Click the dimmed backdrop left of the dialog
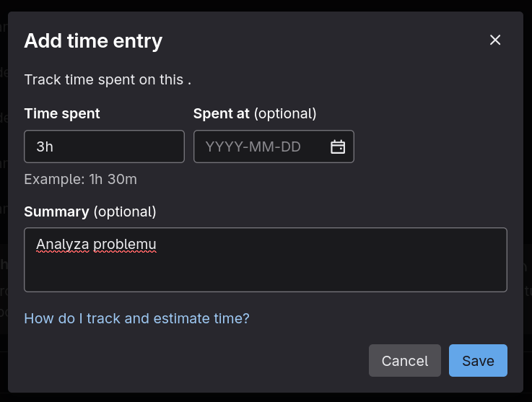The image size is (532, 402). coord(3,217)
